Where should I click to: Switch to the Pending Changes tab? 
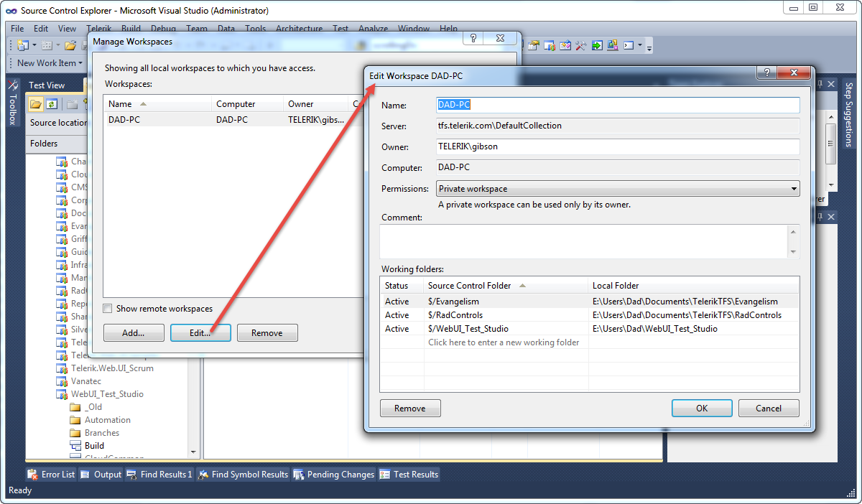coord(334,474)
